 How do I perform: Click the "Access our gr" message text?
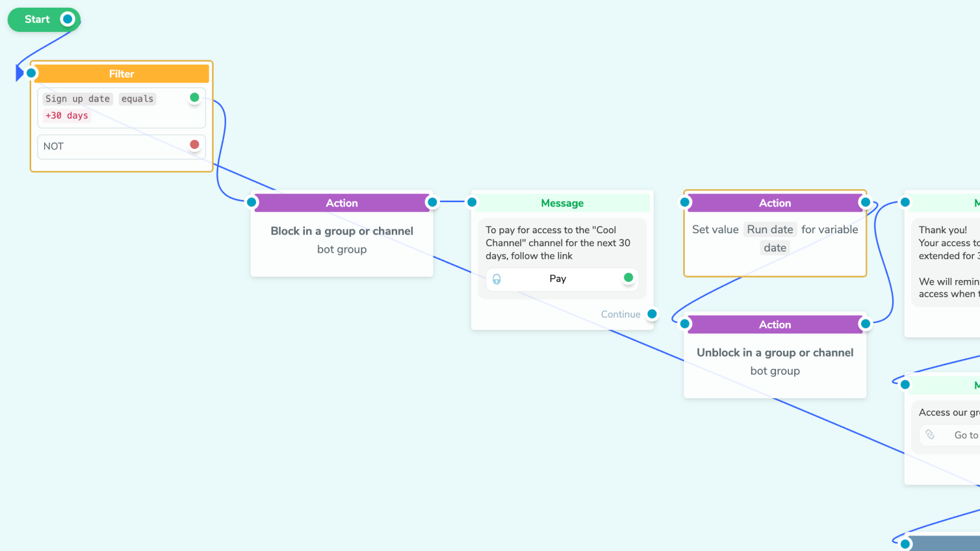click(949, 413)
